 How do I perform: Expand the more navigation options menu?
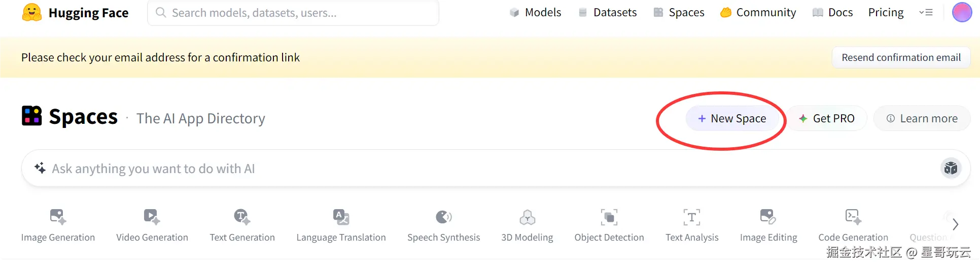pyautogui.click(x=926, y=13)
